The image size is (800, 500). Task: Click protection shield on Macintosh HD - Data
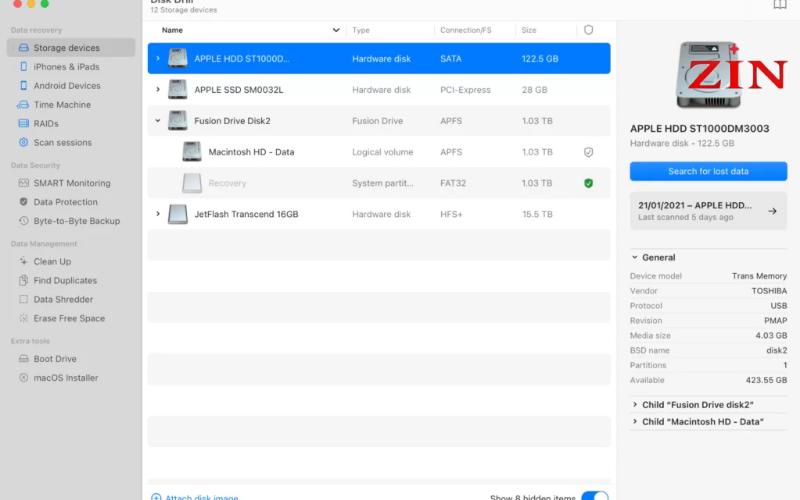tap(588, 152)
